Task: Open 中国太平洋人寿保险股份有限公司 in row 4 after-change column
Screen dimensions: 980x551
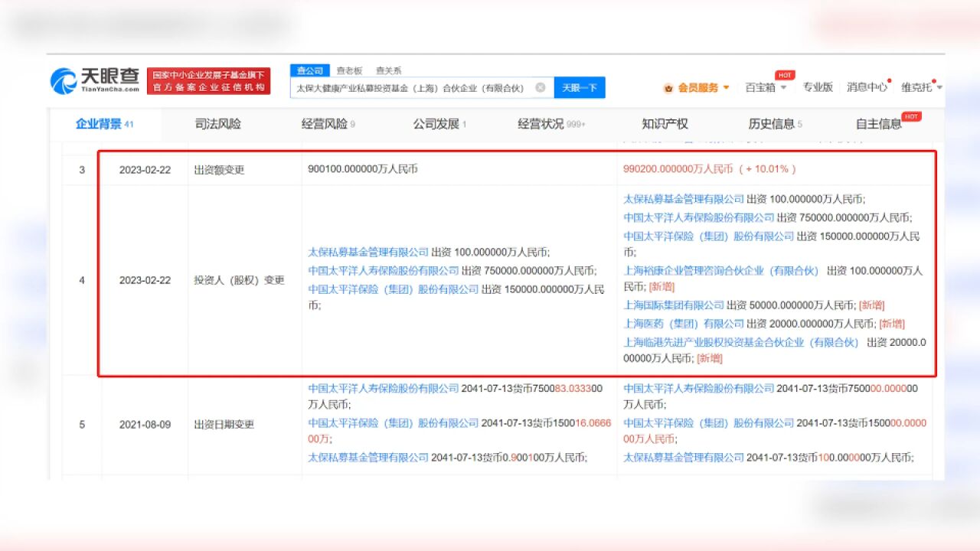Action: (x=699, y=217)
